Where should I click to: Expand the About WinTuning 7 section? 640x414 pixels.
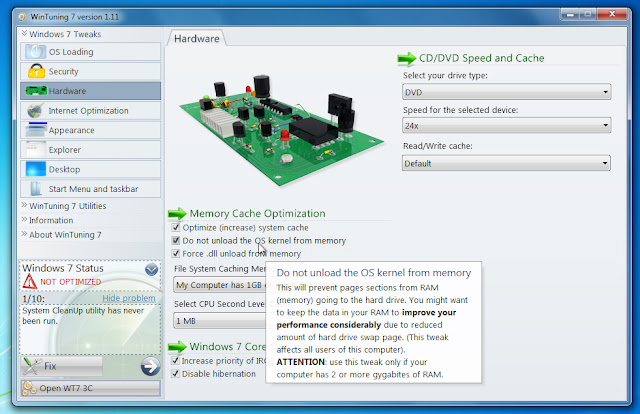[x=62, y=235]
